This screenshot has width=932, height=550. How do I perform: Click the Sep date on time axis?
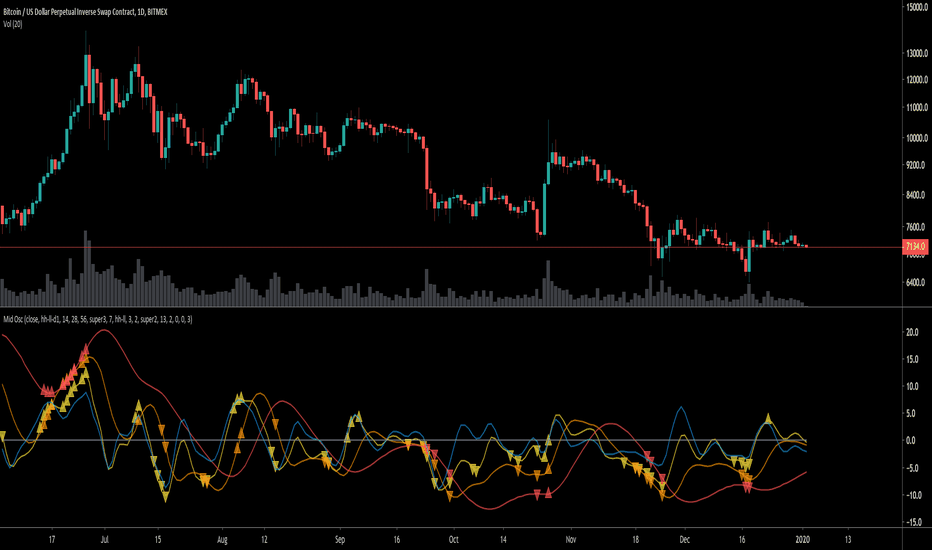pyautogui.click(x=340, y=540)
